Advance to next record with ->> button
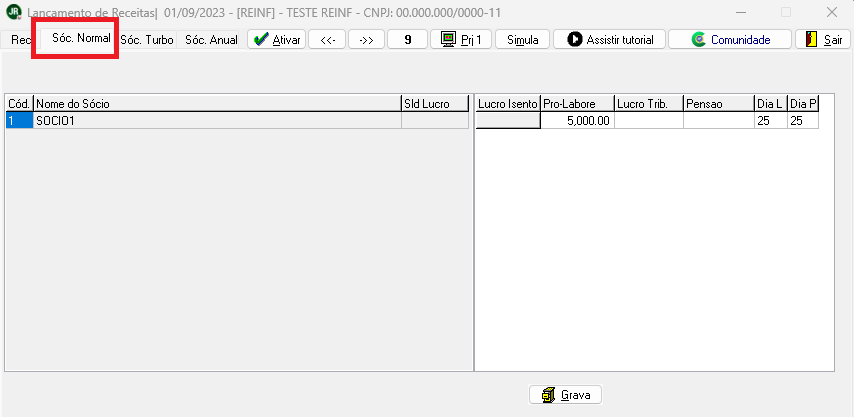This screenshot has width=854, height=417. [366, 40]
